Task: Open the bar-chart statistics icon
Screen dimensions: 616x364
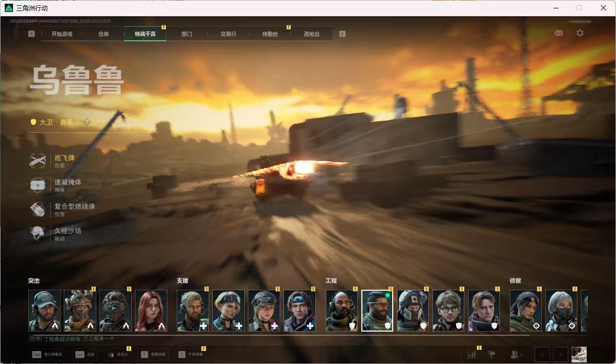Action: pos(472,355)
